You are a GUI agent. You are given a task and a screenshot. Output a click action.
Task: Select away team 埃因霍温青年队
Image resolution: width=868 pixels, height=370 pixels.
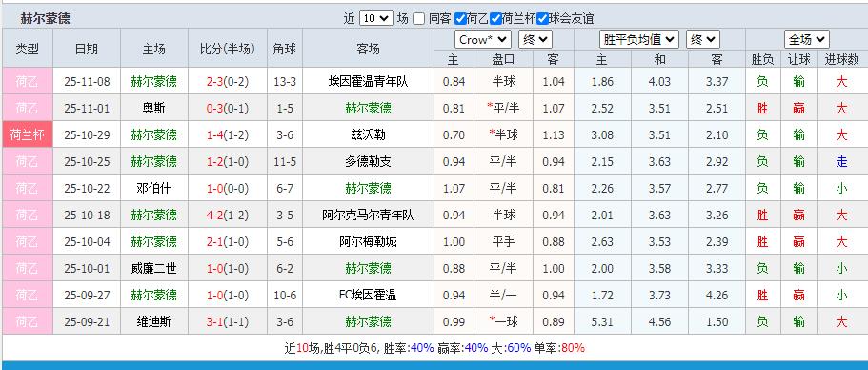pyautogui.click(x=368, y=82)
